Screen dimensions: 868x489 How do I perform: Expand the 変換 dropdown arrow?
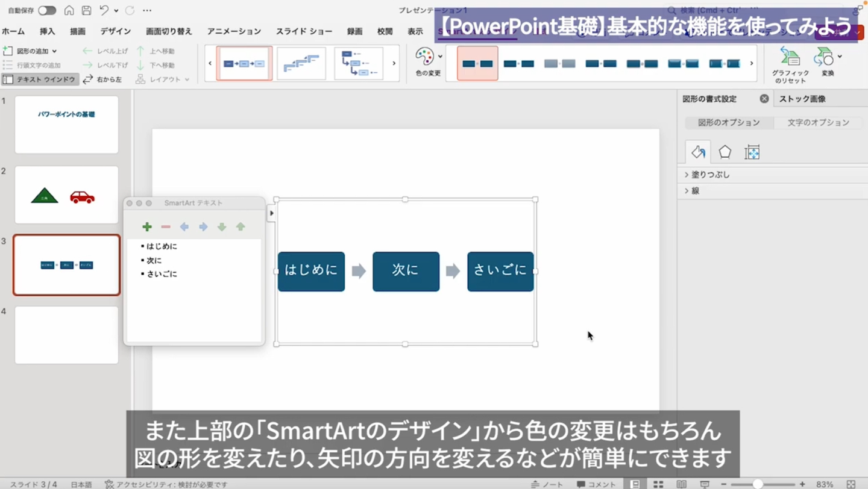tap(840, 57)
